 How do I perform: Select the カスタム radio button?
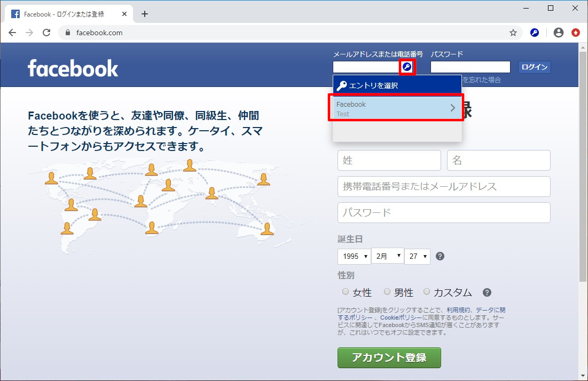coord(427,292)
